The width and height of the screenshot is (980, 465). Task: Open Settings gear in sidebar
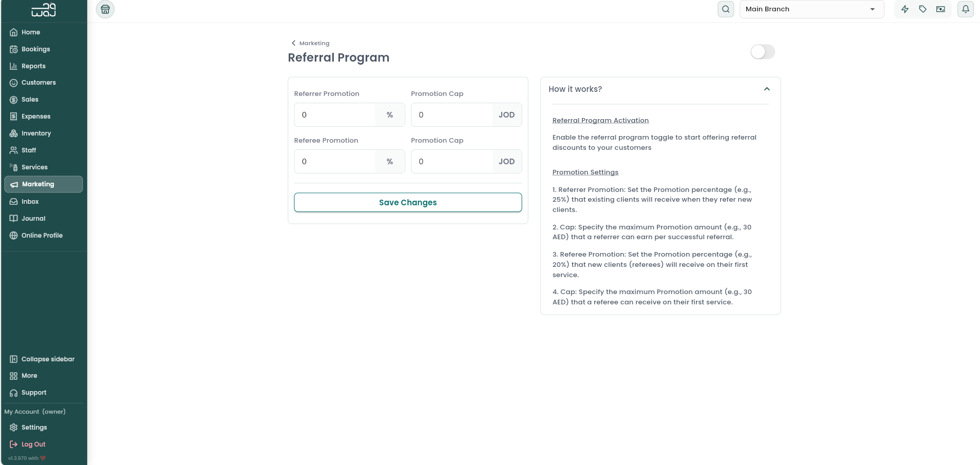(x=14, y=428)
